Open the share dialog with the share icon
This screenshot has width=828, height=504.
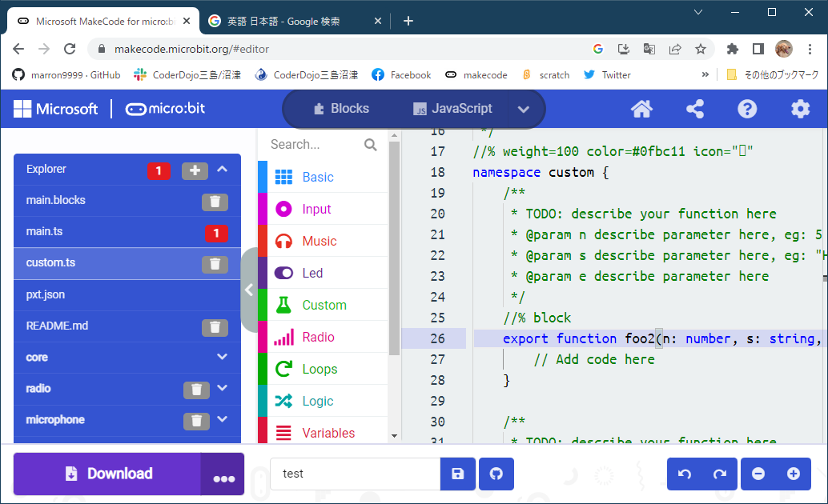click(x=694, y=108)
